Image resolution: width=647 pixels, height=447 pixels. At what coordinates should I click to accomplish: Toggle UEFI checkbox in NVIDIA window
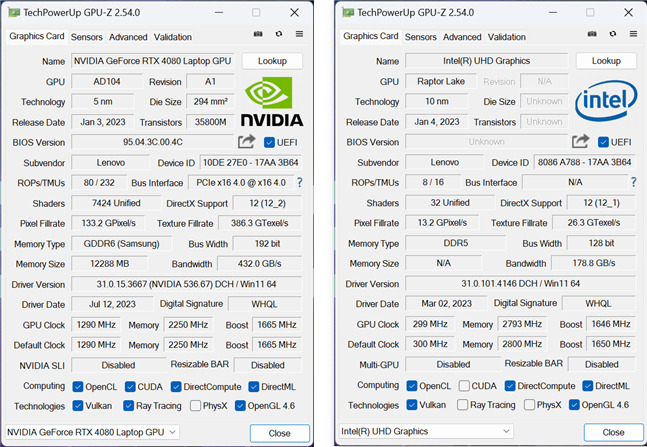pyautogui.click(x=269, y=142)
